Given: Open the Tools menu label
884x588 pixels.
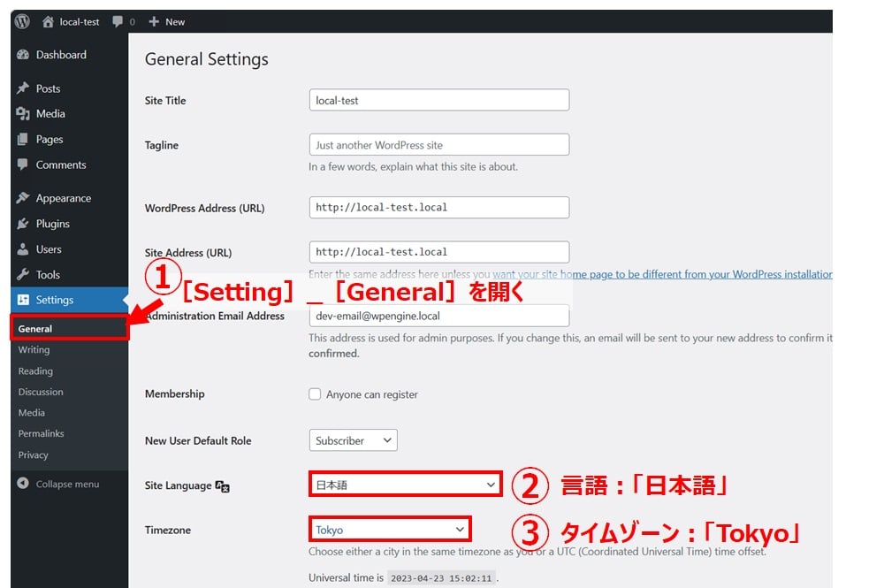Looking at the screenshot, I should [x=48, y=275].
